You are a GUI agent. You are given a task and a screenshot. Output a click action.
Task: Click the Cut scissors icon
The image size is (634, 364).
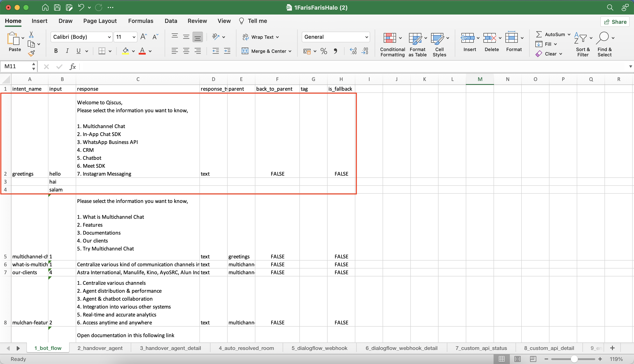click(31, 35)
